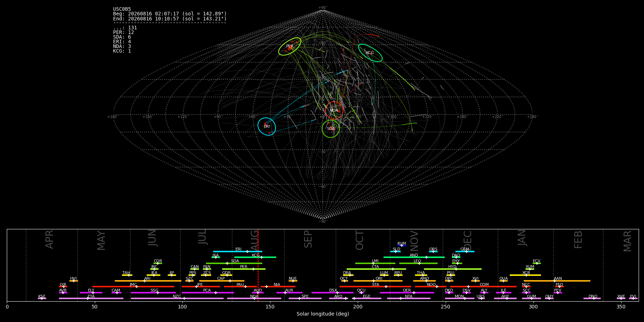Select the KCG radiant ellipse
Image resolution: width=644 pixels, height=322 pixels.
(x=370, y=53)
